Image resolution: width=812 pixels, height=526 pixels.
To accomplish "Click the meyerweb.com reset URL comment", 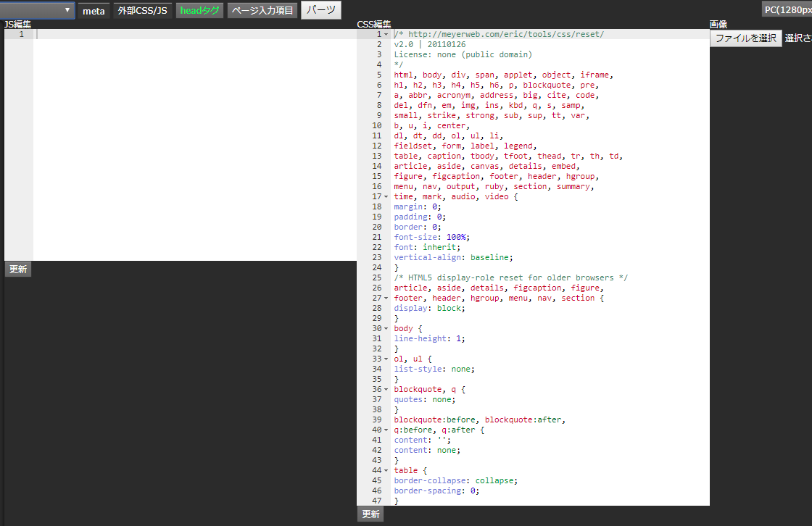I will pos(499,34).
